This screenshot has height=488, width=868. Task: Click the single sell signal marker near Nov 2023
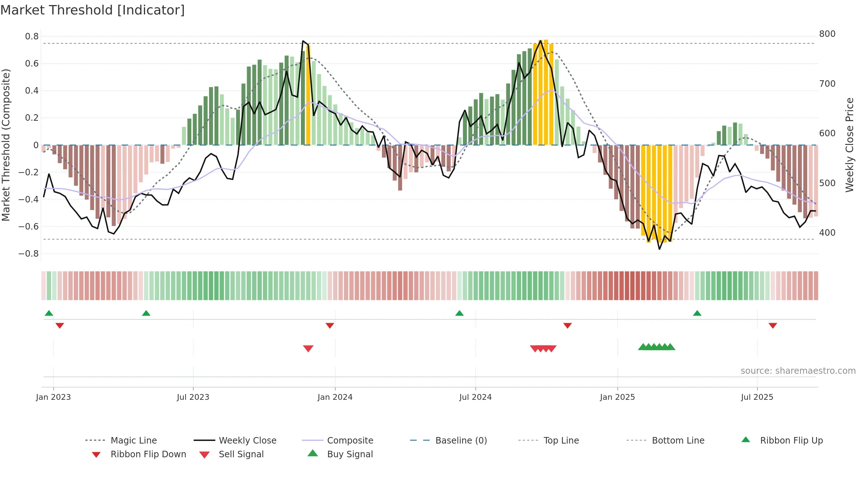tap(308, 348)
